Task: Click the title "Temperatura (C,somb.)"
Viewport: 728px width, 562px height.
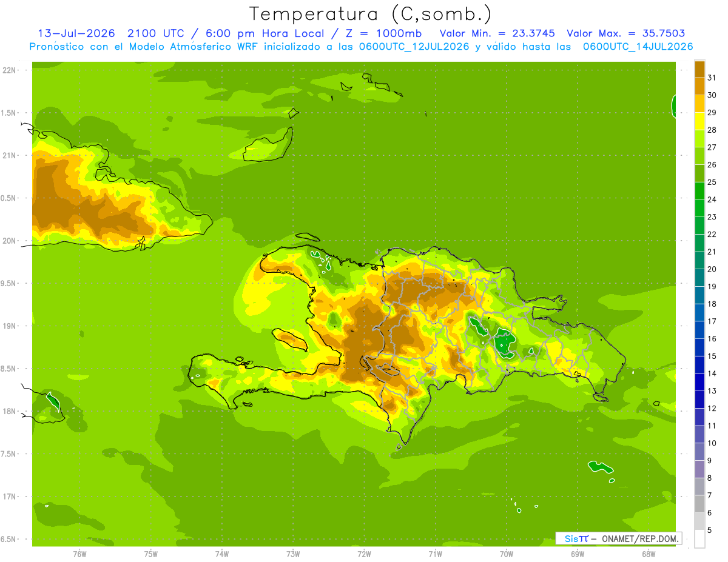Action: coord(370,13)
